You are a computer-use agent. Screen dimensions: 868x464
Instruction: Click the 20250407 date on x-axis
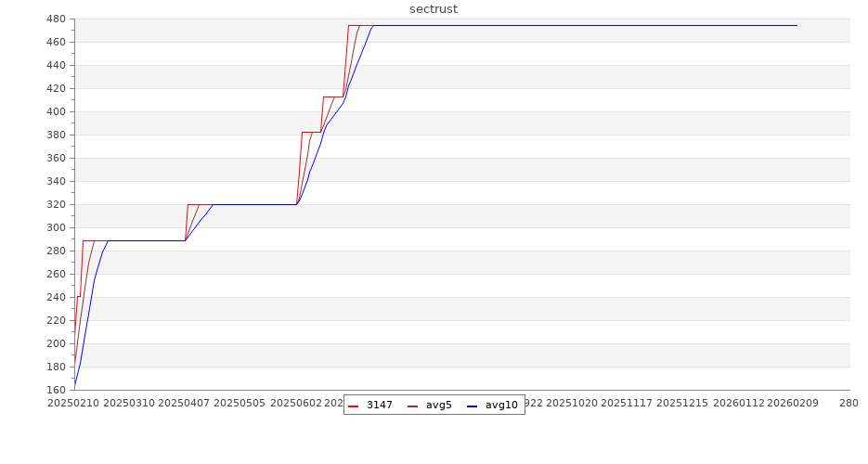185,404
